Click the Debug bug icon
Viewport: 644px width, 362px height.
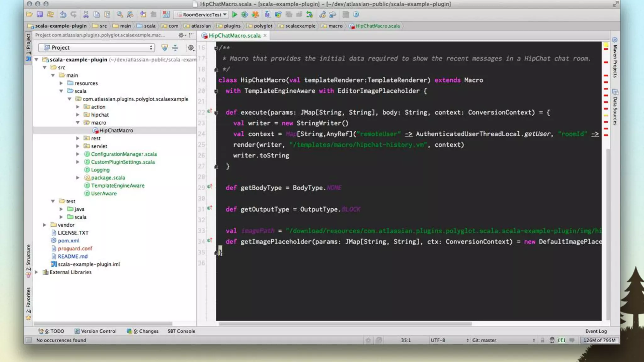coord(245,14)
